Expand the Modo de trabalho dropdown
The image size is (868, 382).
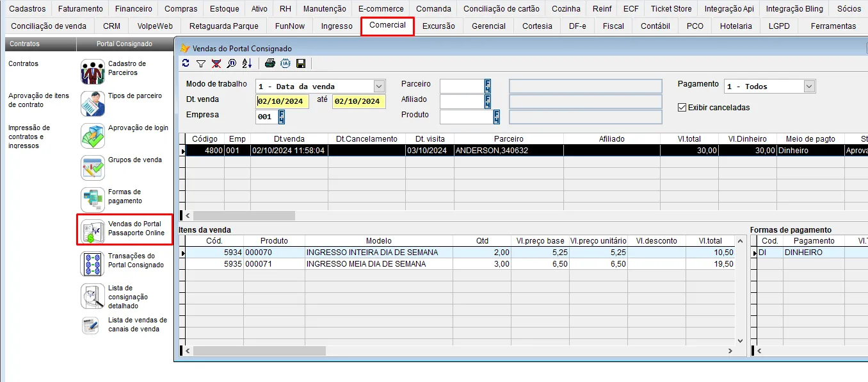(379, 87)
